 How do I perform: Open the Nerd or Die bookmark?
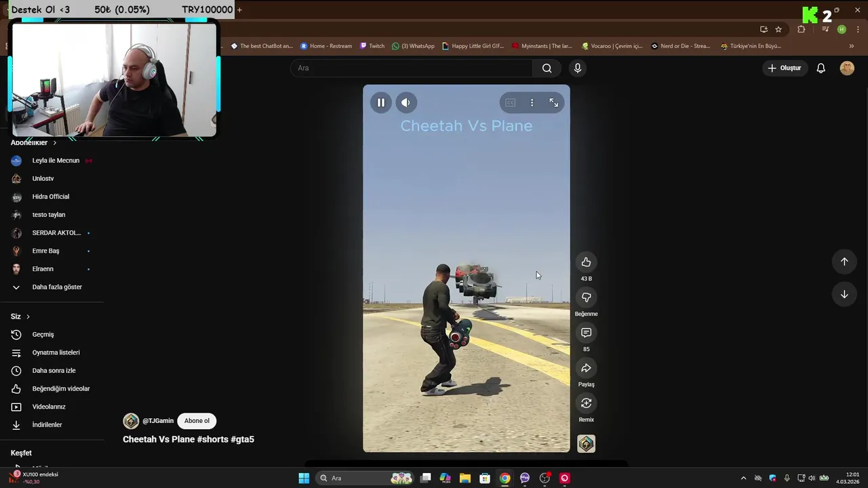coord(681,46)
